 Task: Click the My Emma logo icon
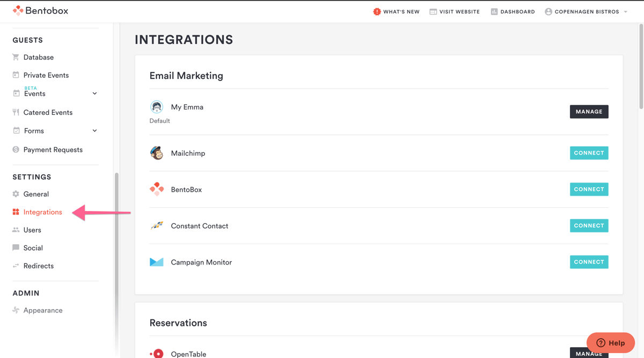tap(157, 107)
